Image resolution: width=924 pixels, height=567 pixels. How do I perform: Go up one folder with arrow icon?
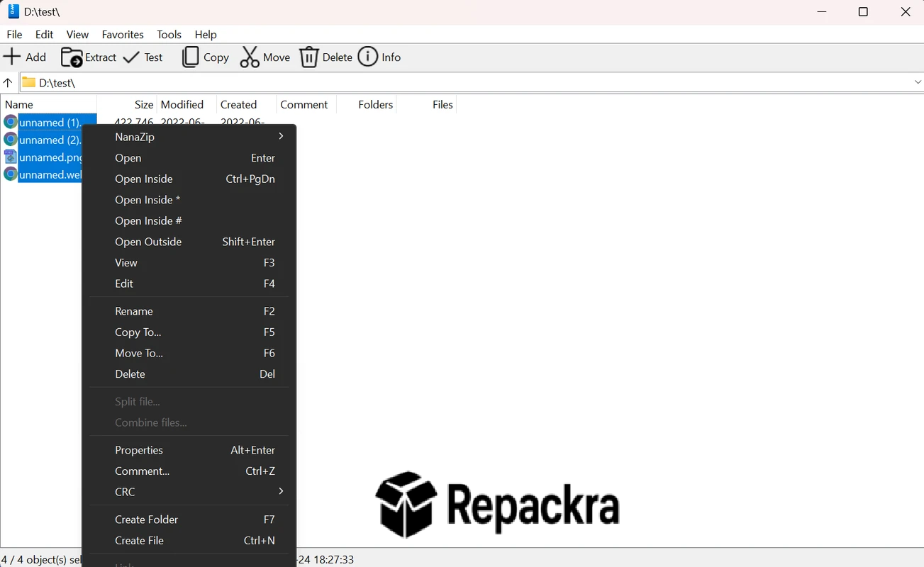coord(8,82)
